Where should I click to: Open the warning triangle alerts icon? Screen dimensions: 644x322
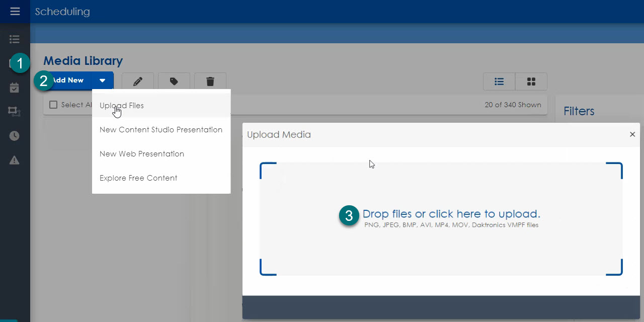(x=15, y=160)
